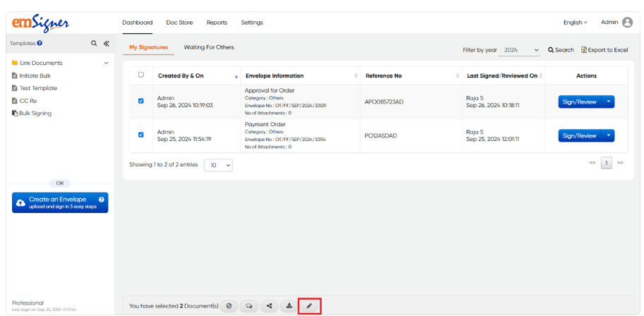Click the Templates help question icon

[40, 43]
